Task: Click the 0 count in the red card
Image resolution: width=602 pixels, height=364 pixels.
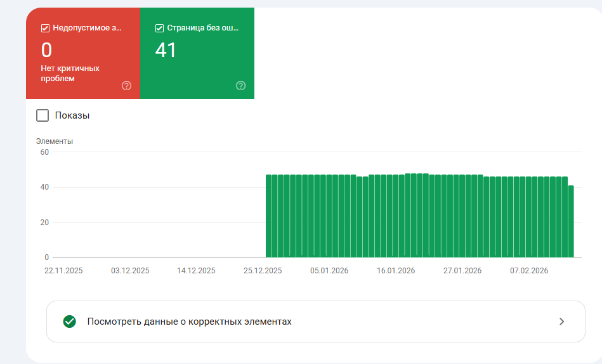Action: (x=46, y=50)
